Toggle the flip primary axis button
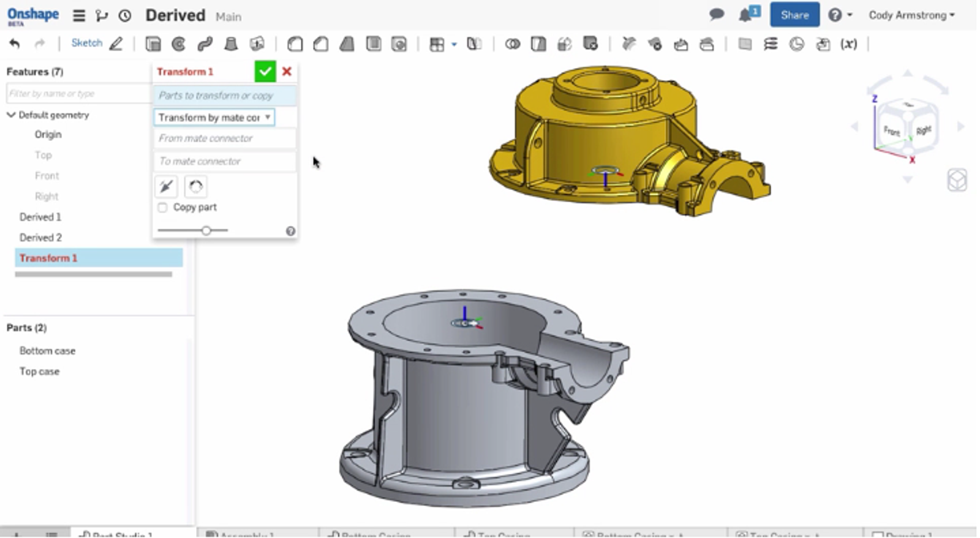This screenshot has width=980, height=538. pyautogui.click(x=167, y=186)
